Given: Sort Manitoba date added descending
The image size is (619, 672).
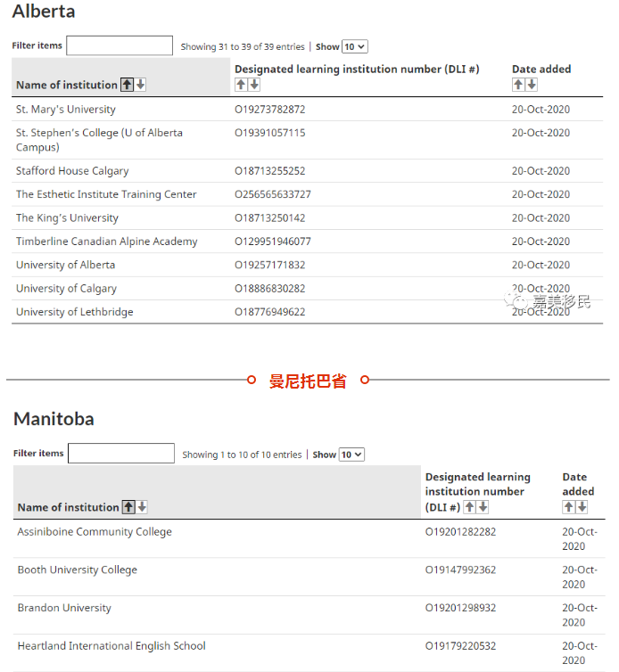Looking at the screenshot, I should (582, 507).
